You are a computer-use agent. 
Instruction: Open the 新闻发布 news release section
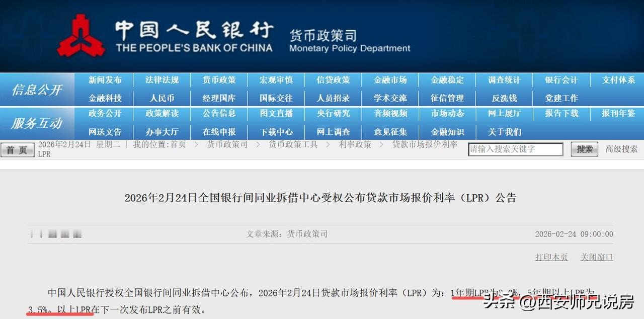coord(104,79)
